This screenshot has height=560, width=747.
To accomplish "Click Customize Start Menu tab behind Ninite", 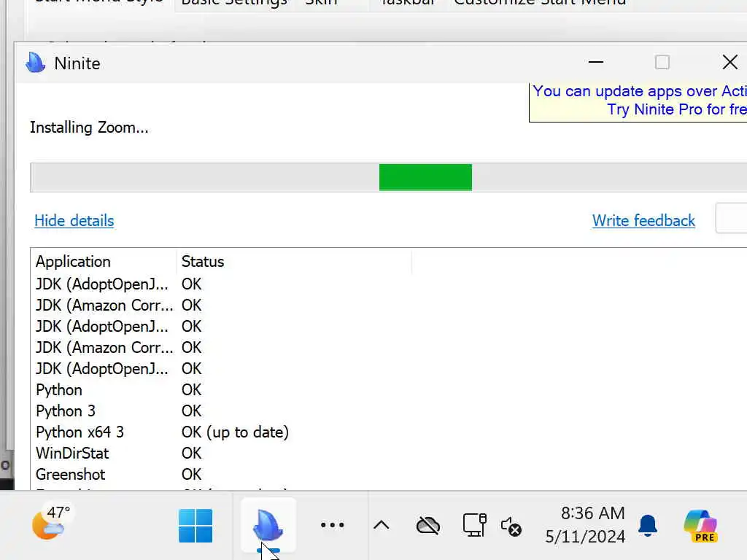I will (x=540, y=3).
